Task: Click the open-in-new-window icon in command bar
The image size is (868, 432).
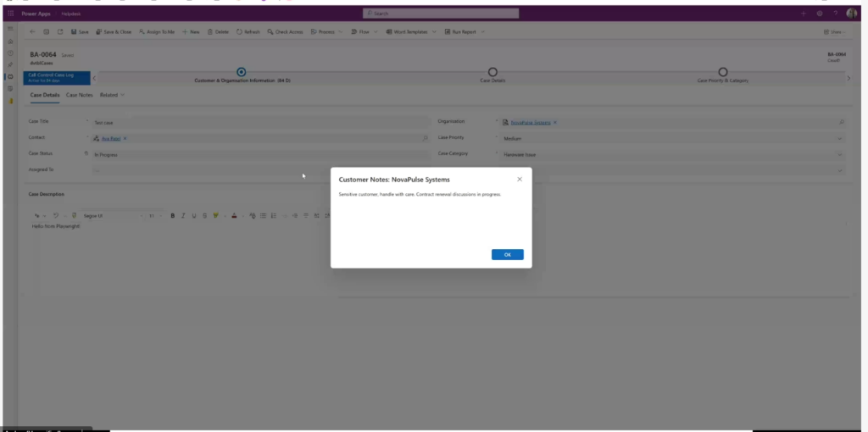Action: coord(60,32)
